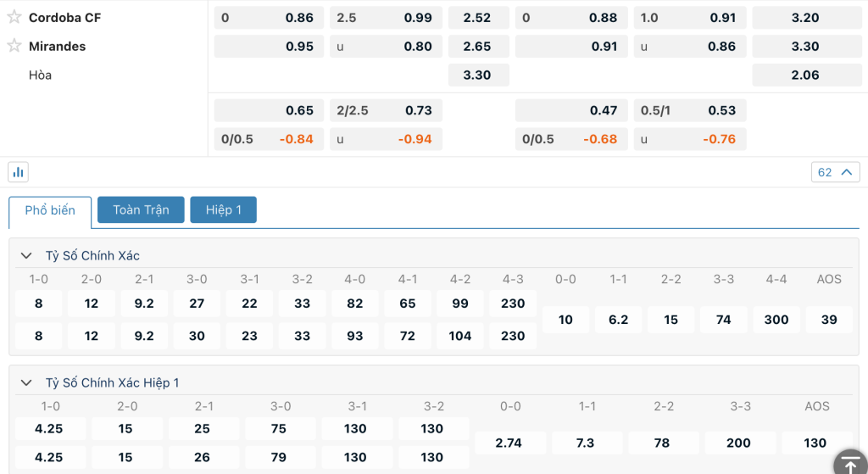Pick correct score 0-0 odds 10
This screenshot has width=868, height=474.
[x=565, y=320]
